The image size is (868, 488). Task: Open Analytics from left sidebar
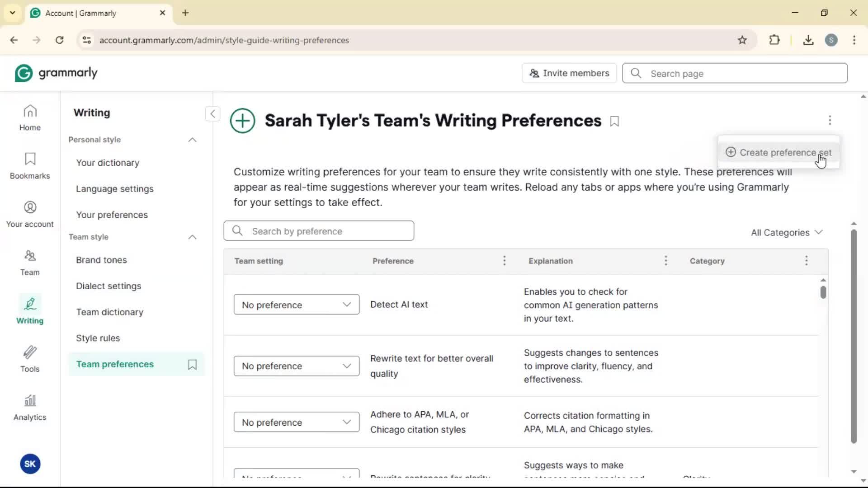30,408
